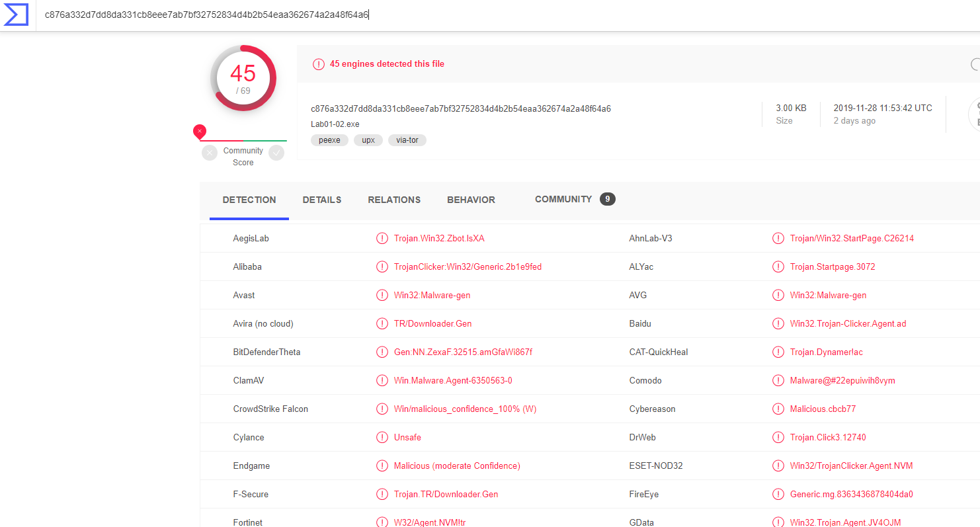Click the warning icon for Cylance detection
The image size is (980, 527).
click(x=382, y=437)
